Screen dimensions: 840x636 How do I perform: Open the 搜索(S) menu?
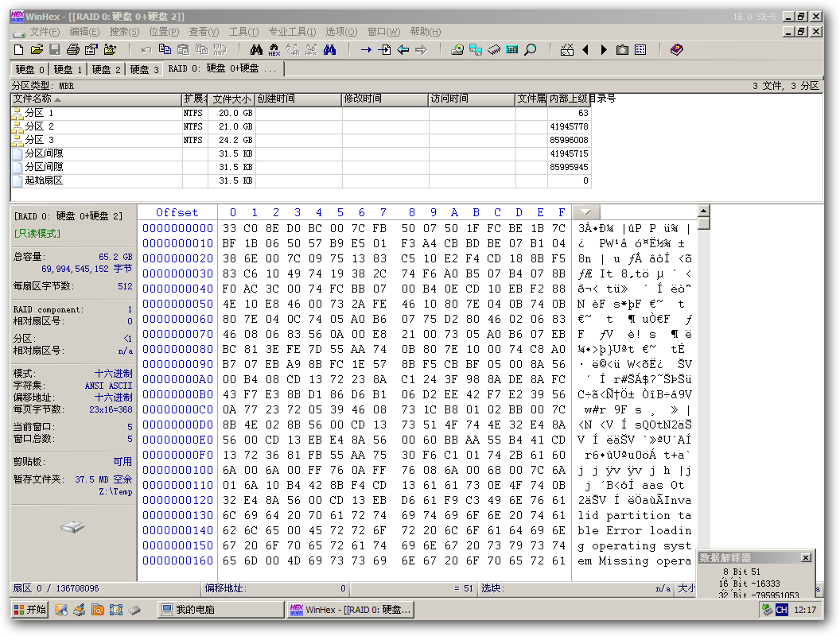click(x=124, y=32)
